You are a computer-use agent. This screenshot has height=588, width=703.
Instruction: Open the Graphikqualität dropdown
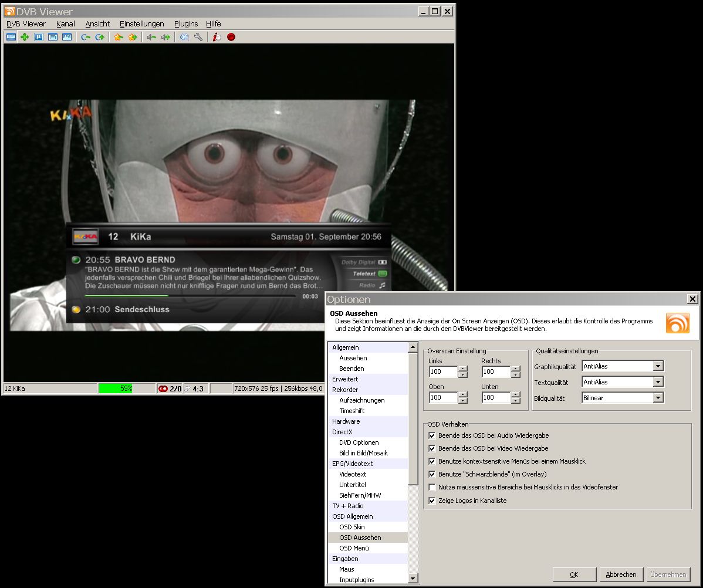coord(658,366)
